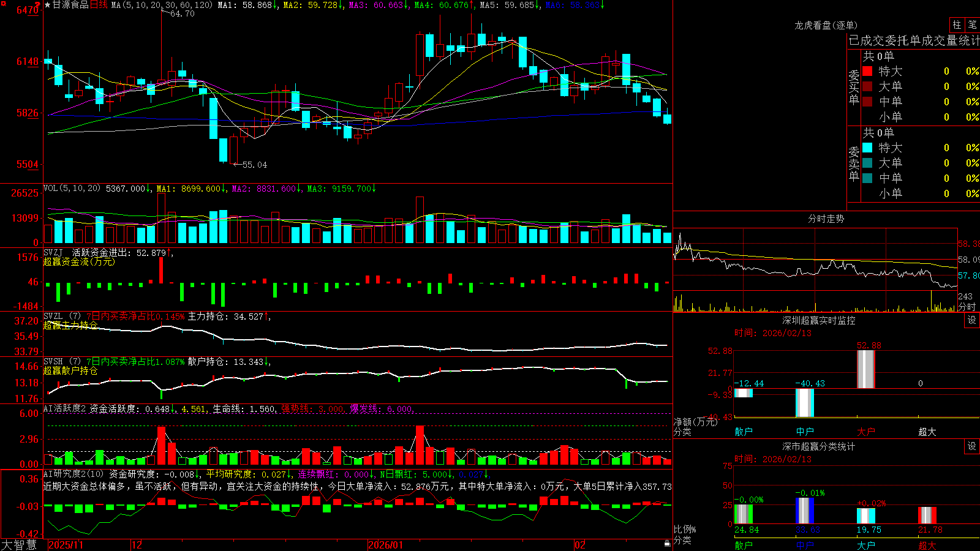Screen dimensions: 980x551
Task: Select the SVZJ indicator label
Action: click(53, 252)
